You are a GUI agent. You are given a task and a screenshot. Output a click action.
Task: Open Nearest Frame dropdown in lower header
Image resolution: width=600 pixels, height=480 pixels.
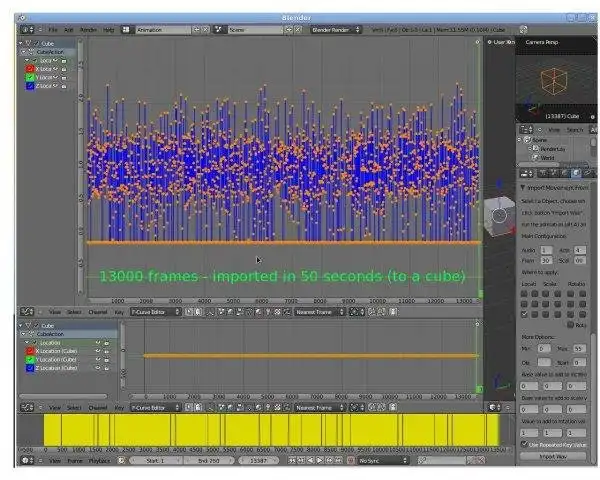[x=319, y=408]
